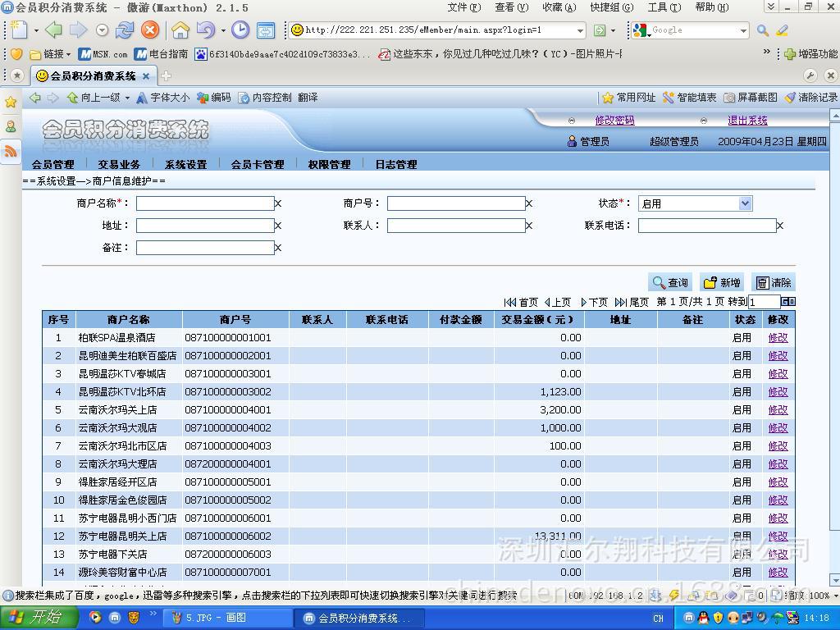
Task: Click the 退出系统 logout link
Action: point(746,121)
